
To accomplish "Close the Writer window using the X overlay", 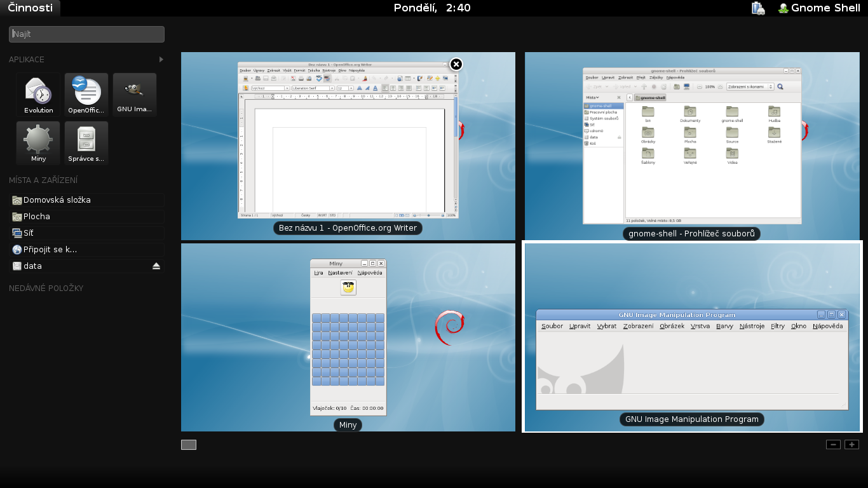I will coord(456,64).
